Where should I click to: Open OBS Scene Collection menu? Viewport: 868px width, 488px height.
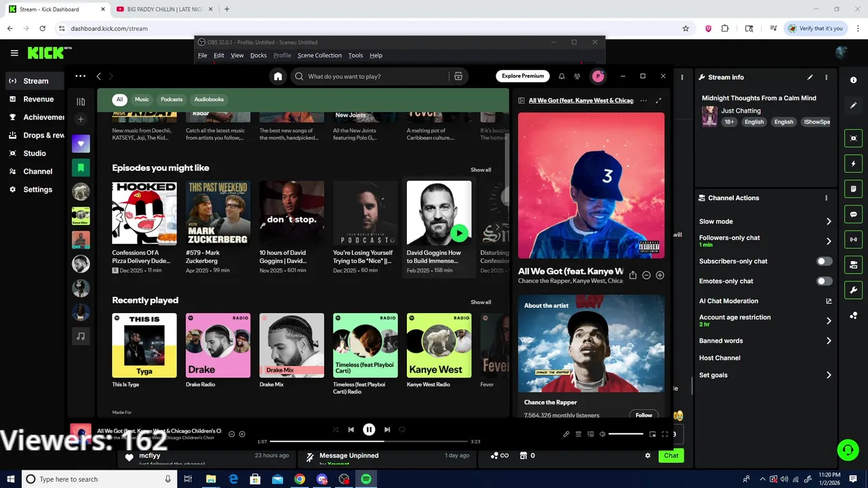click(x=319, y=56)
